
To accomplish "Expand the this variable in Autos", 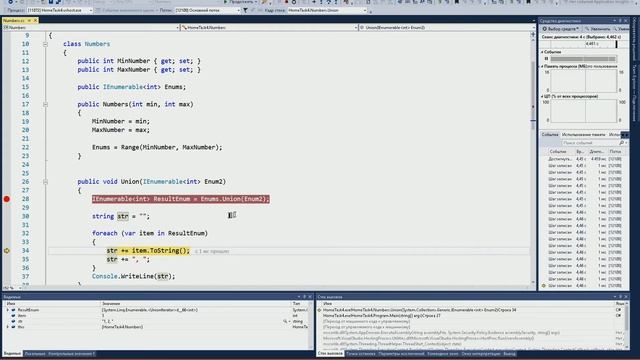I will point(7,327).
